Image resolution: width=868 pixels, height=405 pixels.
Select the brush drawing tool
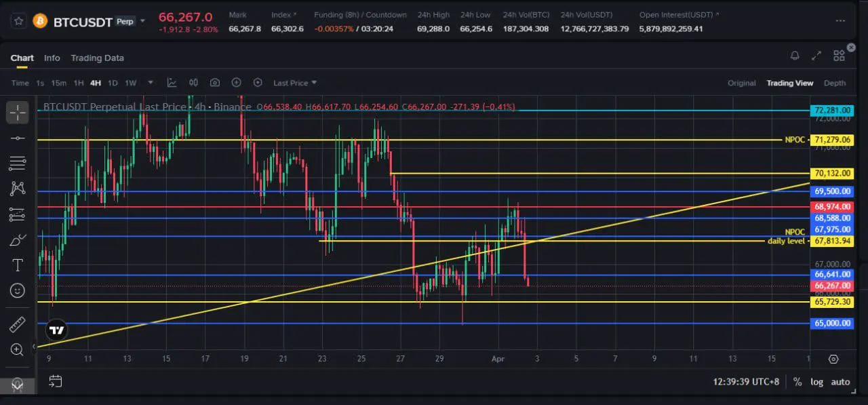[x=18, y=240]
